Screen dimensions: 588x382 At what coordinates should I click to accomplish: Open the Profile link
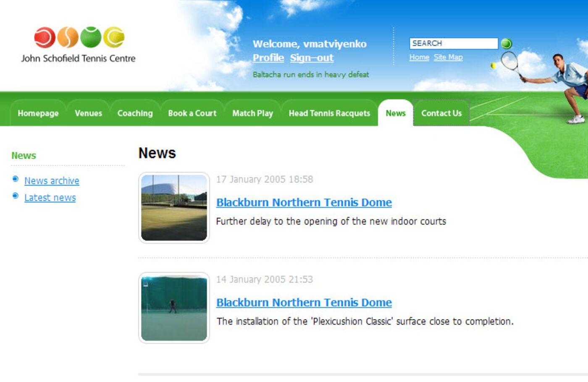tap(268, 58)
